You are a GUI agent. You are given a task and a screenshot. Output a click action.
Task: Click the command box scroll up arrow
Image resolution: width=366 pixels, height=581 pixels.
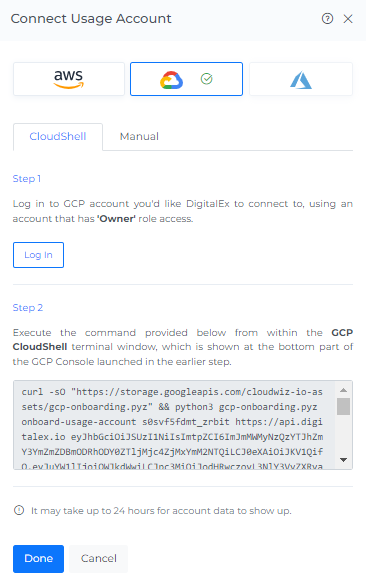coord(343,390)
